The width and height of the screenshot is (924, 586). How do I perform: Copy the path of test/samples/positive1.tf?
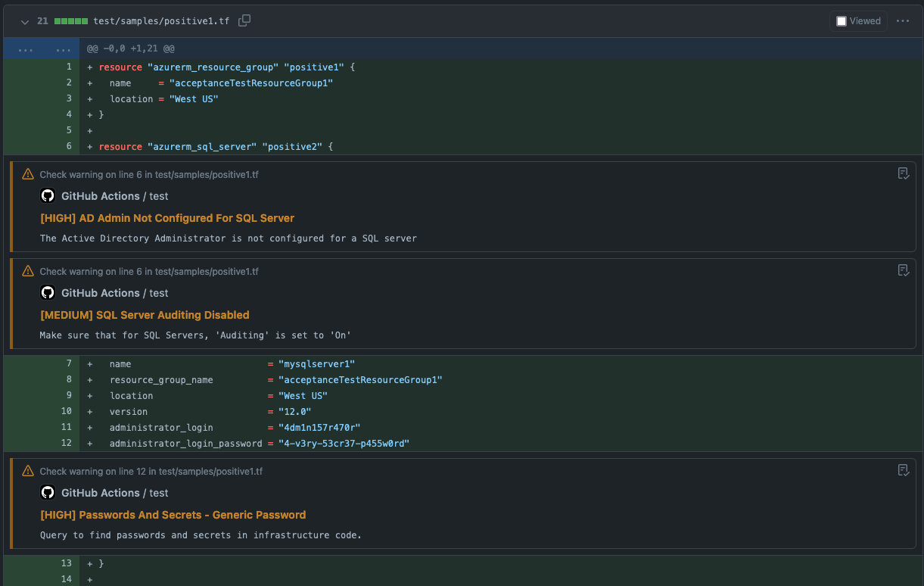[244, 21]
